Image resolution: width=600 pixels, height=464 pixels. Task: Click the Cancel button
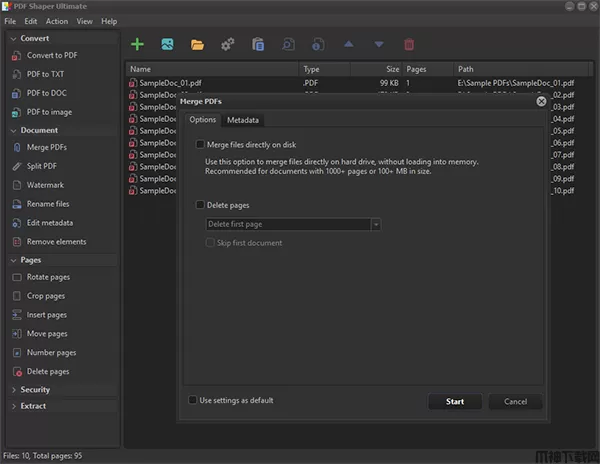tap(515, 402)
